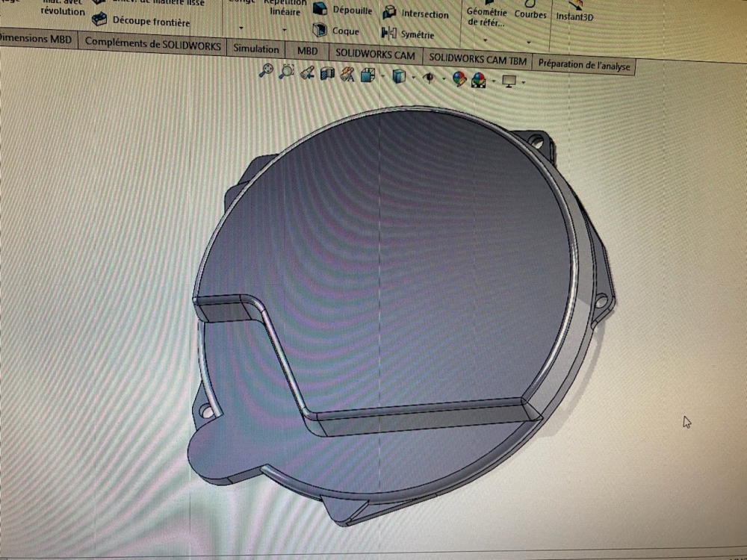Click the Previous View icon
The width and height of the screenshot is (747, 560).
[x=306, y=73]
